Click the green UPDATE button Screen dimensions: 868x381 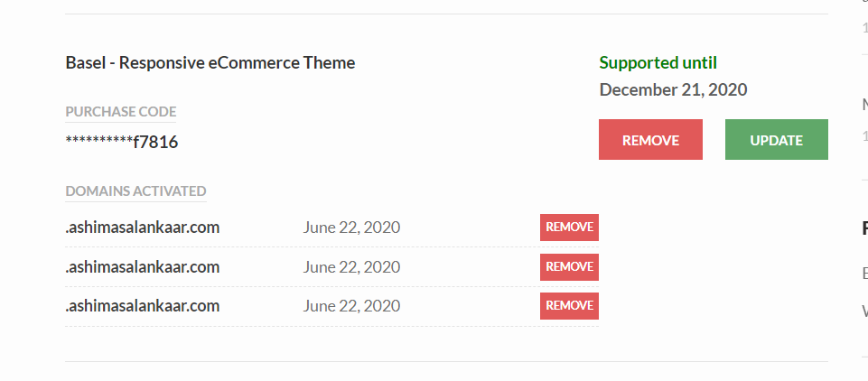point(776,140)
